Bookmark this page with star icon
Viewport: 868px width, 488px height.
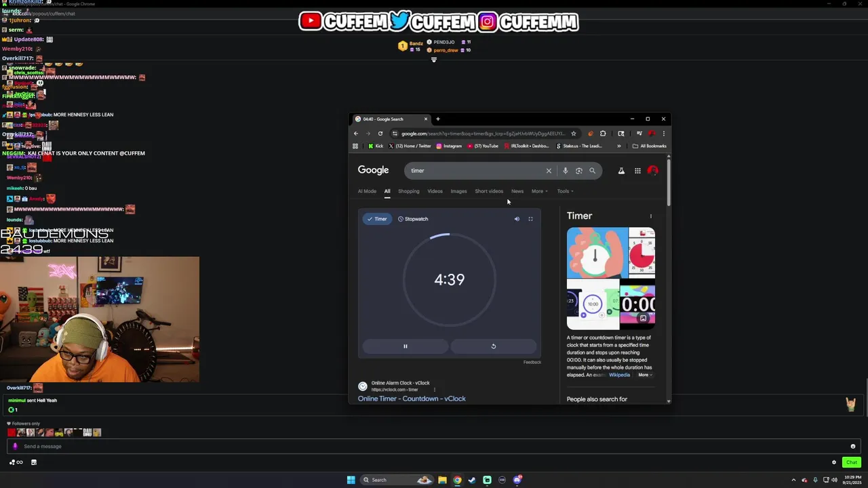(574, 134)
